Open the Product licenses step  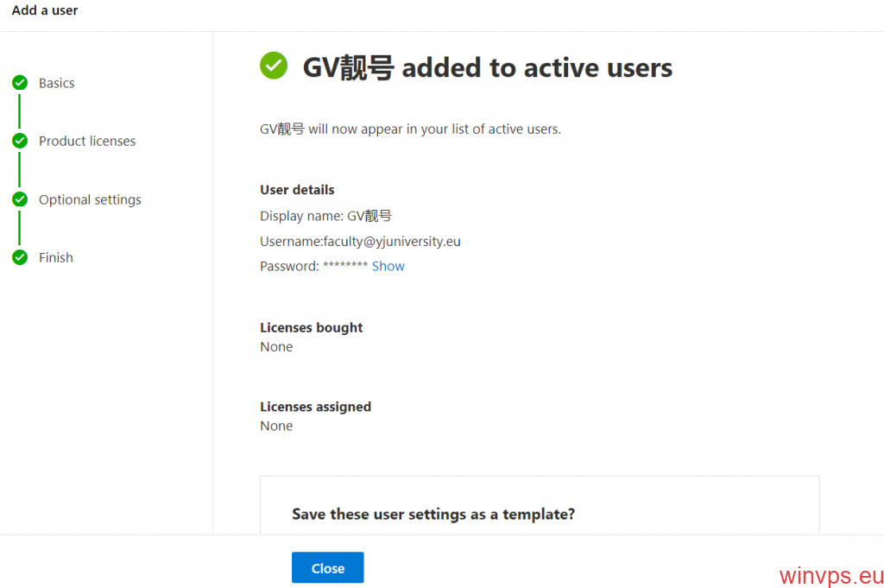click(x=87, y=141)
